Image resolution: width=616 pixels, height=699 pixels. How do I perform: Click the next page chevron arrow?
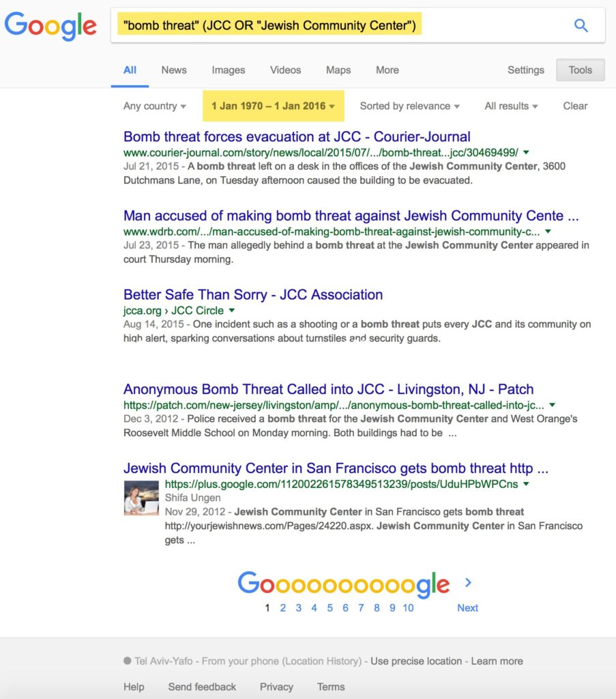[468, 583]
